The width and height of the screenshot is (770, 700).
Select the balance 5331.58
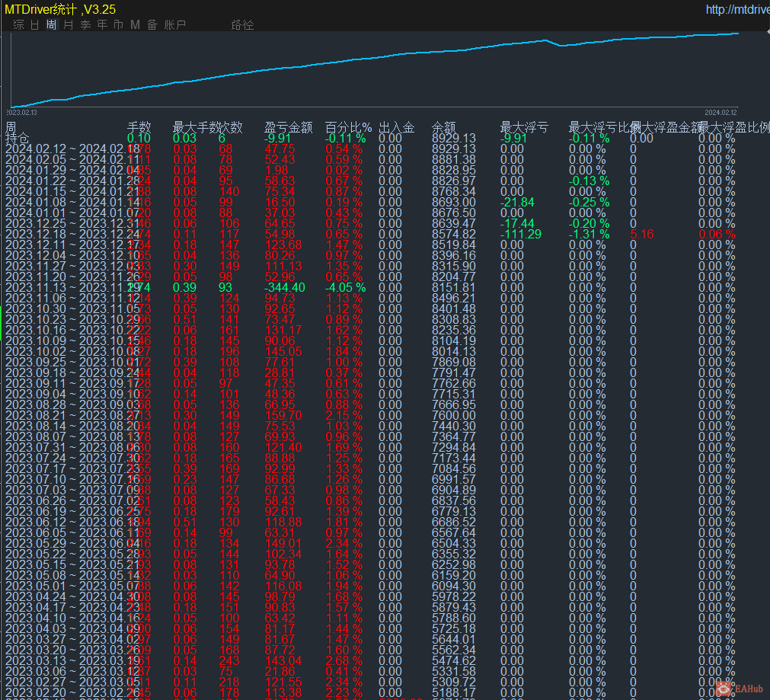tap(454, 672)
